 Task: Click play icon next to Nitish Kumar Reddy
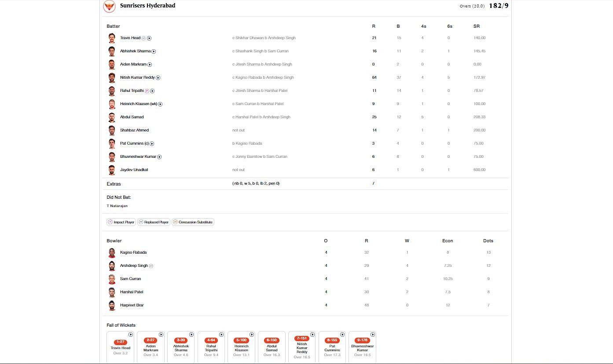(x=158, y=78)
